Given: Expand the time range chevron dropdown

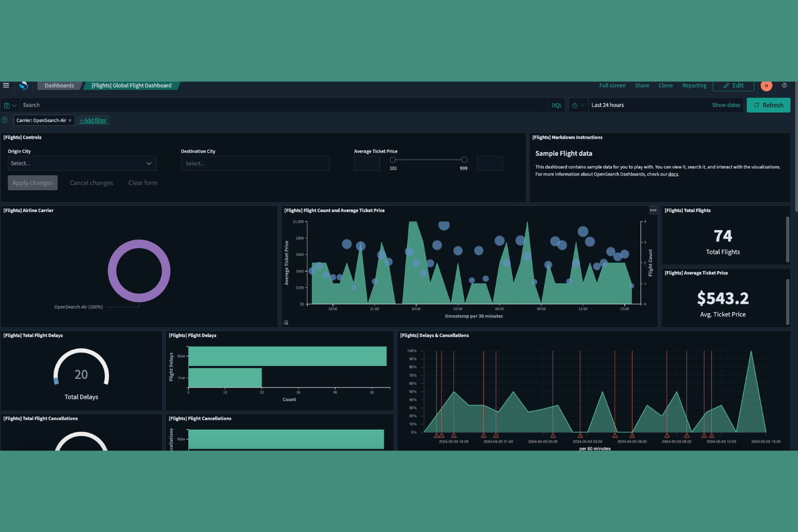Looking at the screenshot, I should point(583,105).
